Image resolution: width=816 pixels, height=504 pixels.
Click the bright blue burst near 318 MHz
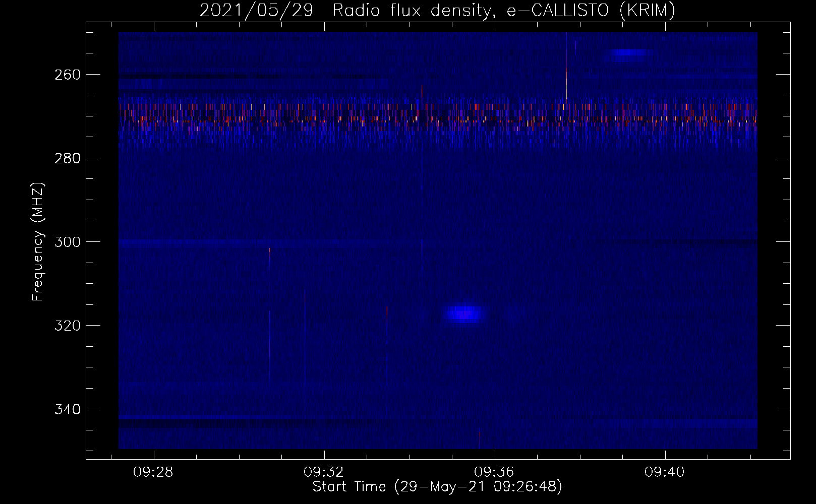pos(464,314)
